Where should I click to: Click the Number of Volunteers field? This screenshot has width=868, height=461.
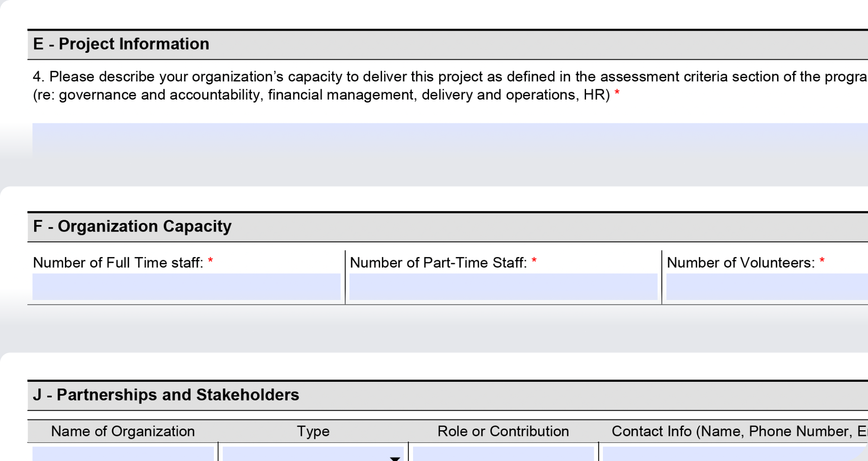pos(766,286)
